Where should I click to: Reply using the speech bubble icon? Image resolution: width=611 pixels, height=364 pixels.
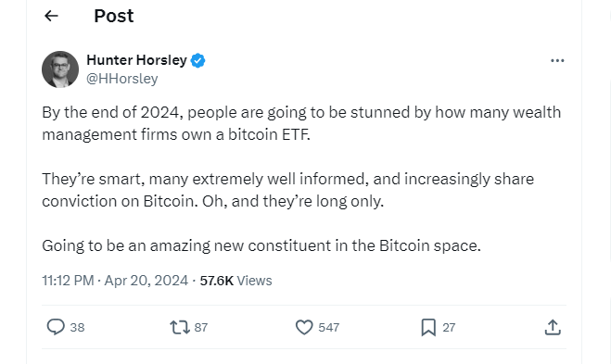(x=56, y=327)
